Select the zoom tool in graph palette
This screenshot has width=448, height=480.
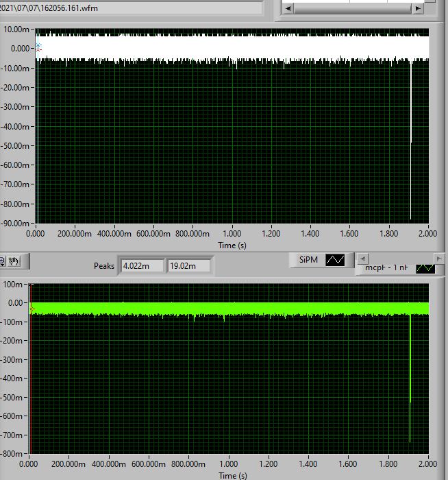(2, 261)
